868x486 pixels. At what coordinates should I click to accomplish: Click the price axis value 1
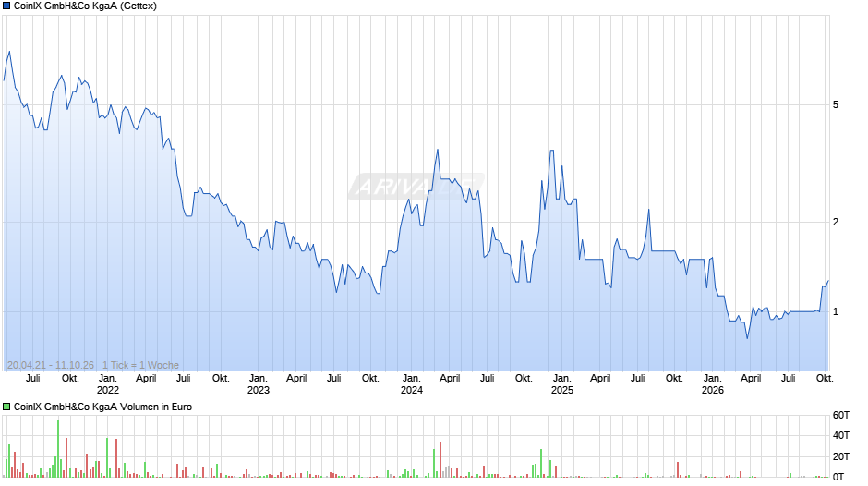click(836, 312)
